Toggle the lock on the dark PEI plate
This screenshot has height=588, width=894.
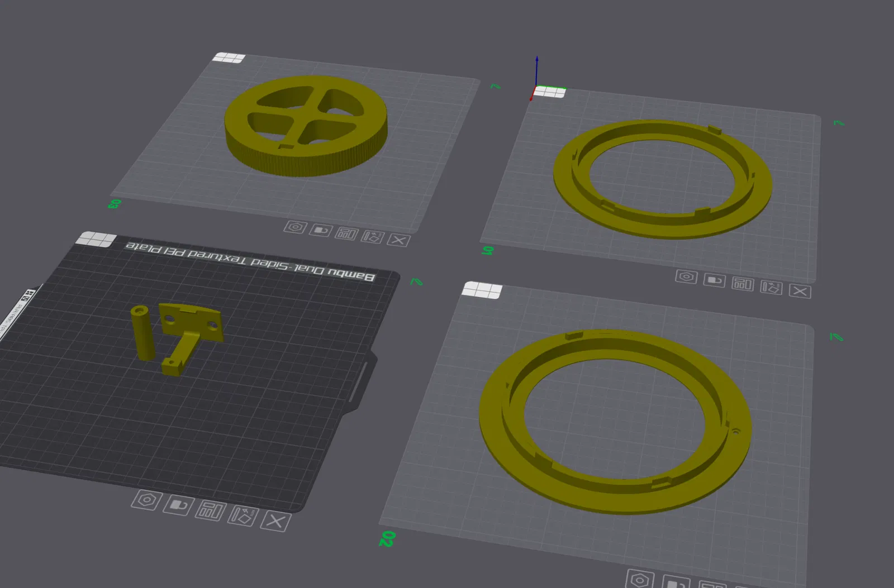pyautogui.click(x=178, y=505)
